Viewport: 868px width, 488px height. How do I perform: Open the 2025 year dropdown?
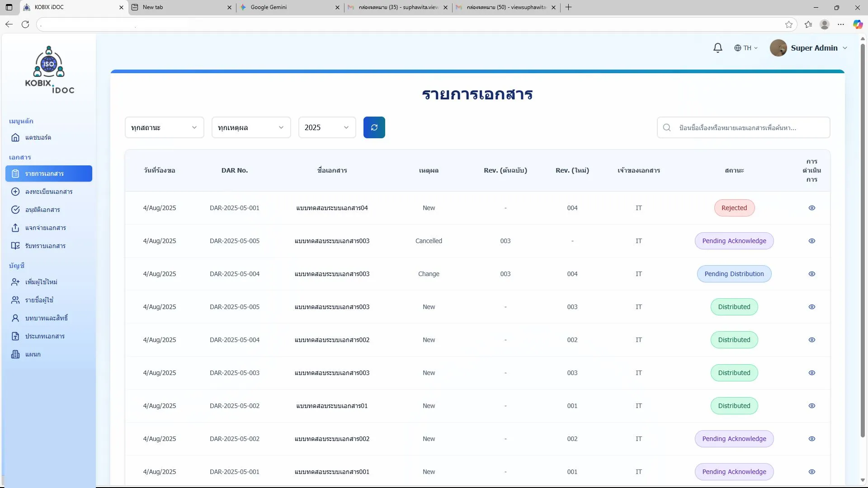pos(327,127)
